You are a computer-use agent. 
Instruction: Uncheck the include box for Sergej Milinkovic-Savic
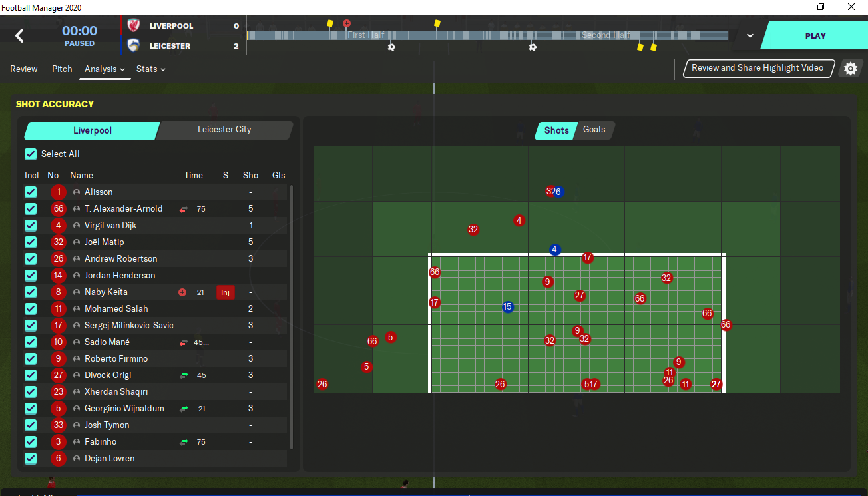coord(31,326)
